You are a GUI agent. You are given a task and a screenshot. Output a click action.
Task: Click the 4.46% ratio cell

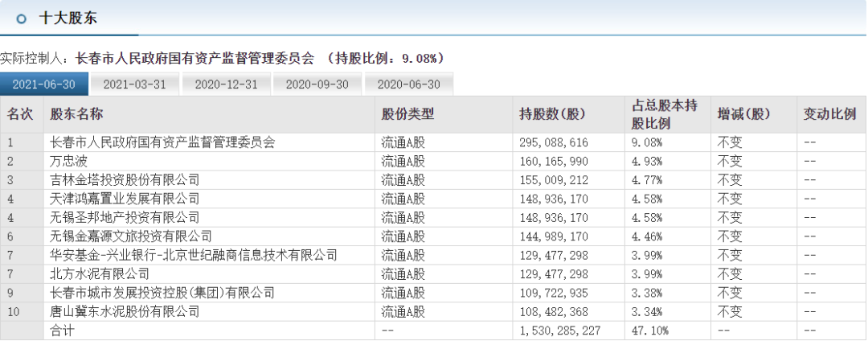[x=646, y=237]
